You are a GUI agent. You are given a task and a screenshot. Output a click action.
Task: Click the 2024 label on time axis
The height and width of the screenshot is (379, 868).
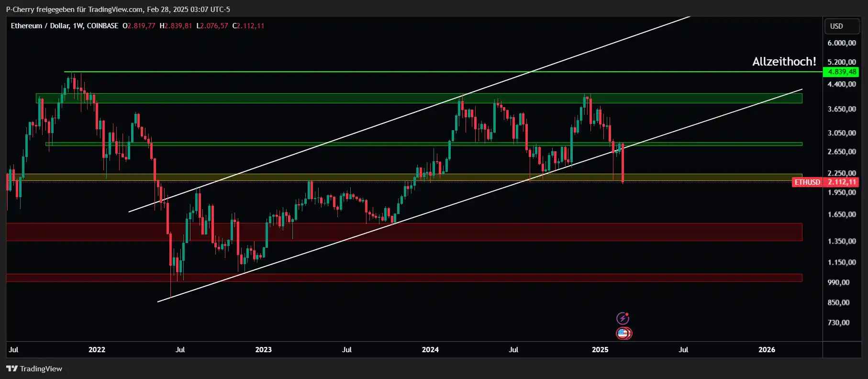(x=430, y=349)
